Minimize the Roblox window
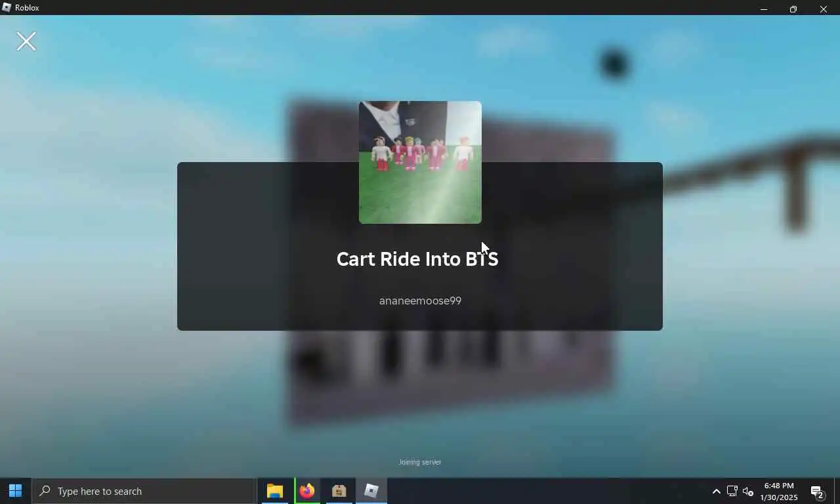The image size is (840, 504). click(x=763, y=9)
